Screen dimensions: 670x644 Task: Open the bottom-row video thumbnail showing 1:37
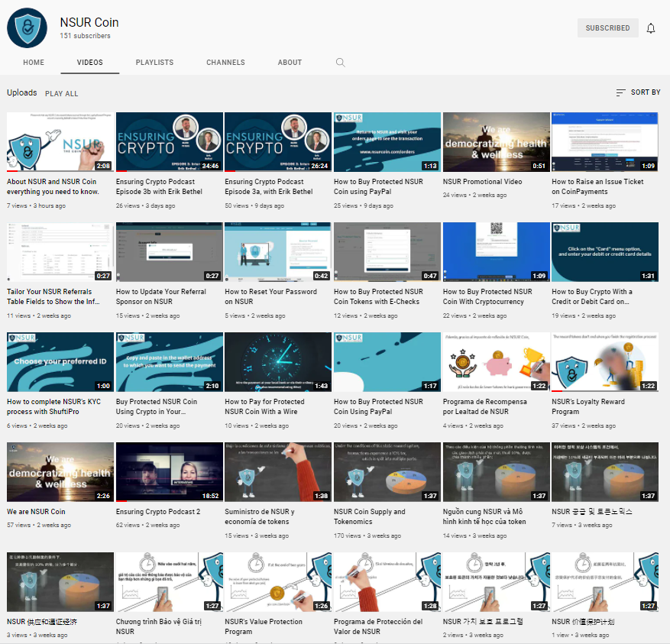click(x=60, y=581)
